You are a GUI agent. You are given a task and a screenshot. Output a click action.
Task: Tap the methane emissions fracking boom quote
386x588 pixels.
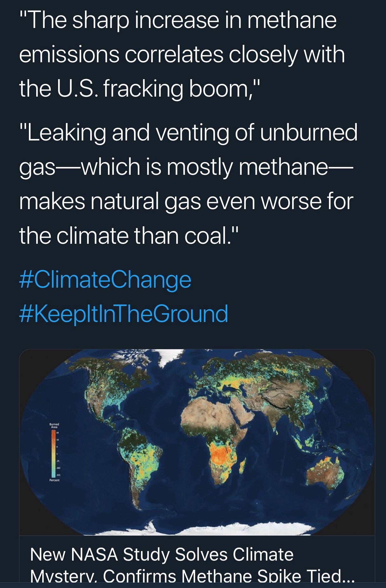click(x=181, y=54)
